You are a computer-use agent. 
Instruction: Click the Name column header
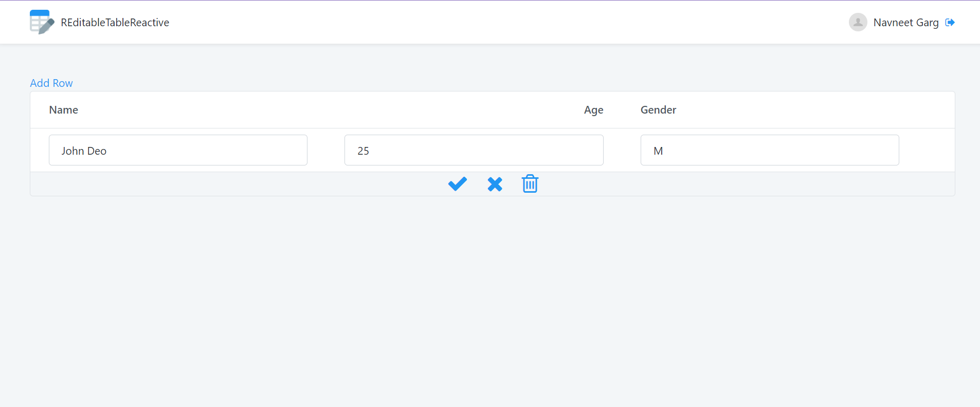pyautogui.click(x=64, y=110)
